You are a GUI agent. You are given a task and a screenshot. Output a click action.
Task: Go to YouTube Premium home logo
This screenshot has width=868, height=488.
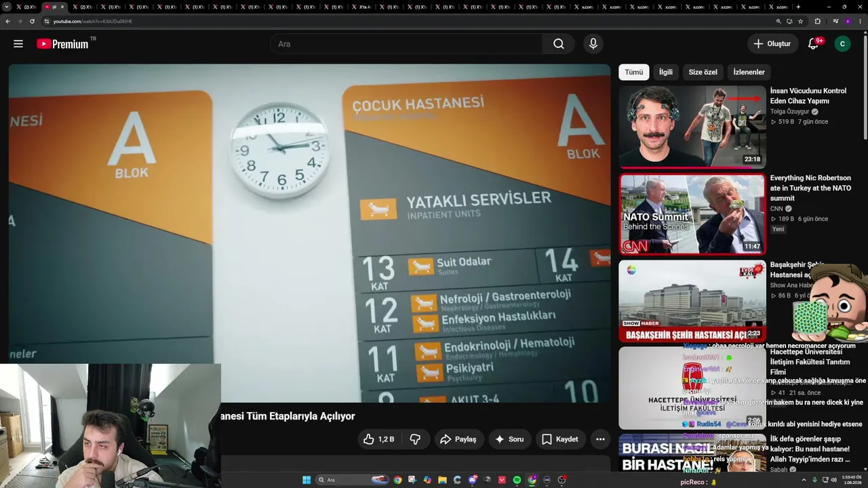click(63, 44)
